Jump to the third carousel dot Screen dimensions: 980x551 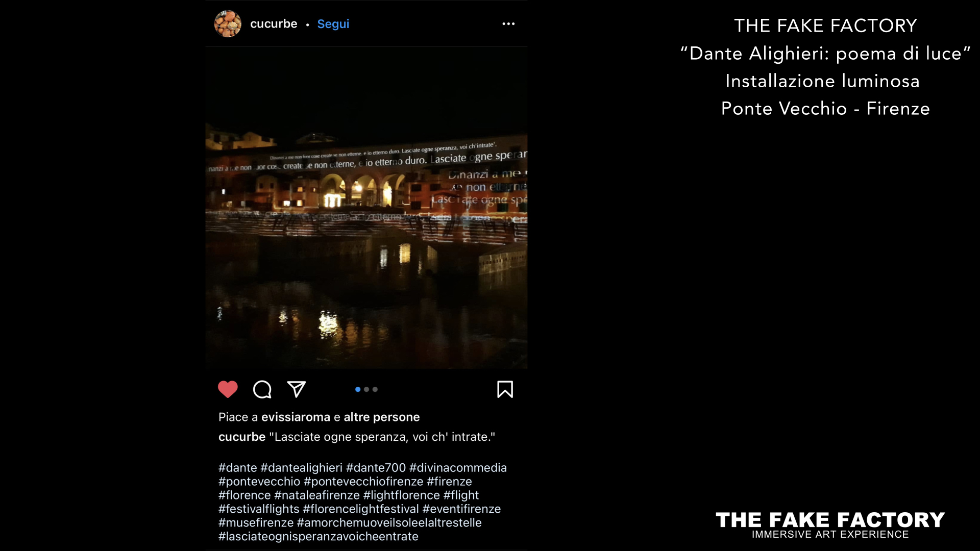[x=375, y=389]
